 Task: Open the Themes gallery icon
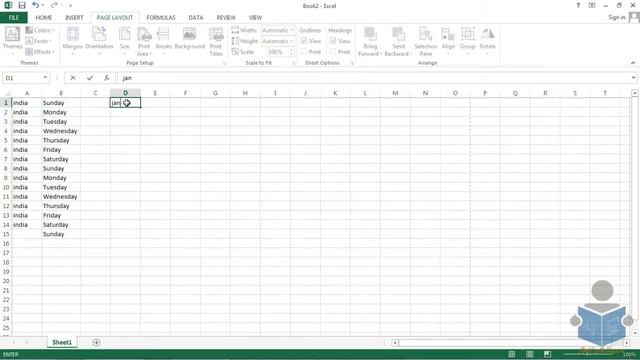click(x=12, y=34)
